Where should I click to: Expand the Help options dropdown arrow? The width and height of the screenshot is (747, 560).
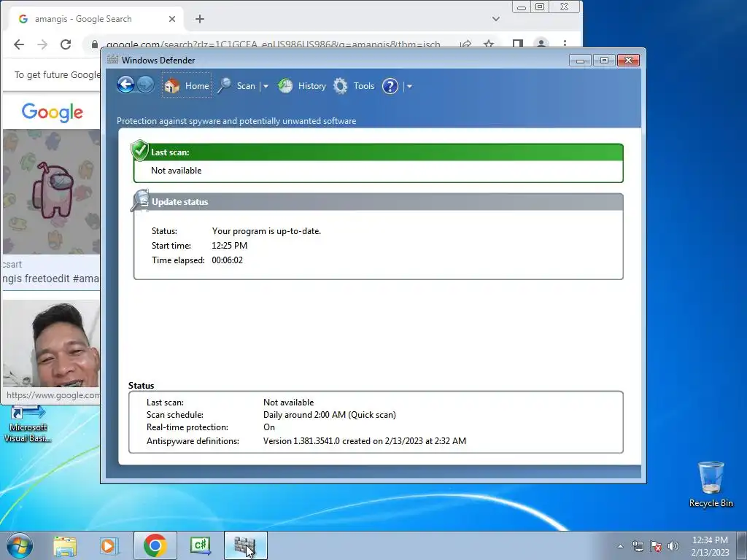(x=409, y=86)
